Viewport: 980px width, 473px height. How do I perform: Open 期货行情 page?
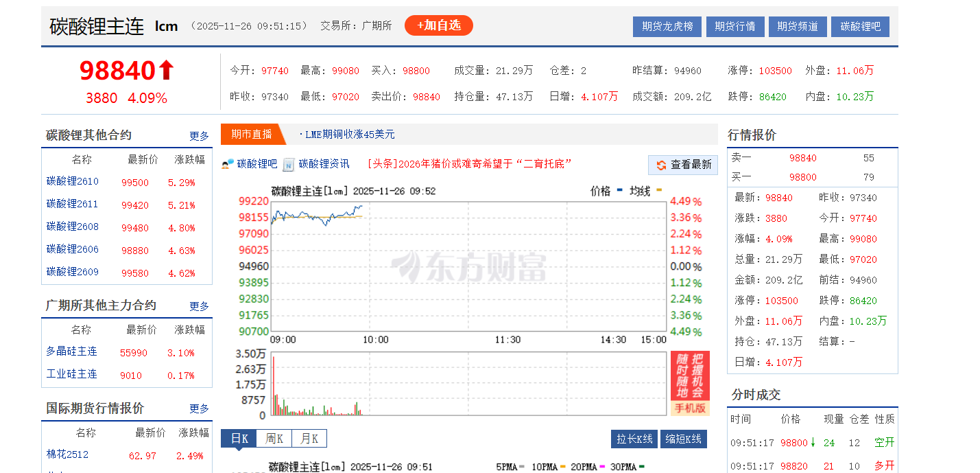(734, 27)
